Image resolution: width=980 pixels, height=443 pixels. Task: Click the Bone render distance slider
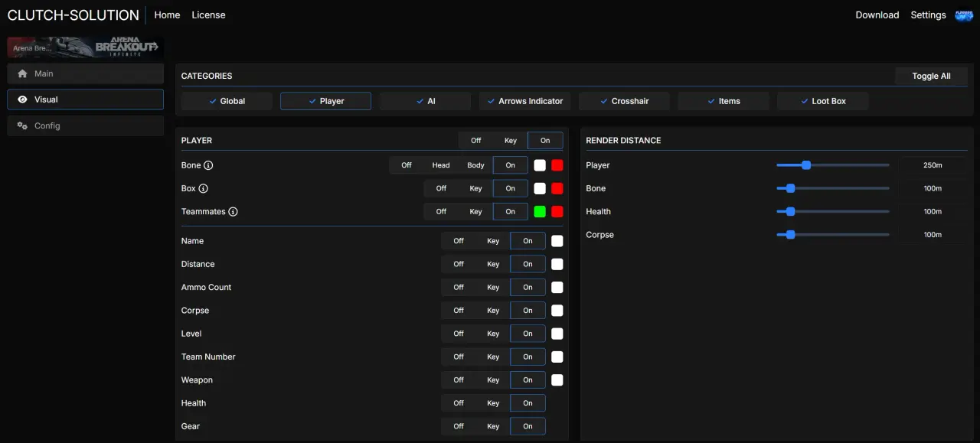click(x=833, y=188)
